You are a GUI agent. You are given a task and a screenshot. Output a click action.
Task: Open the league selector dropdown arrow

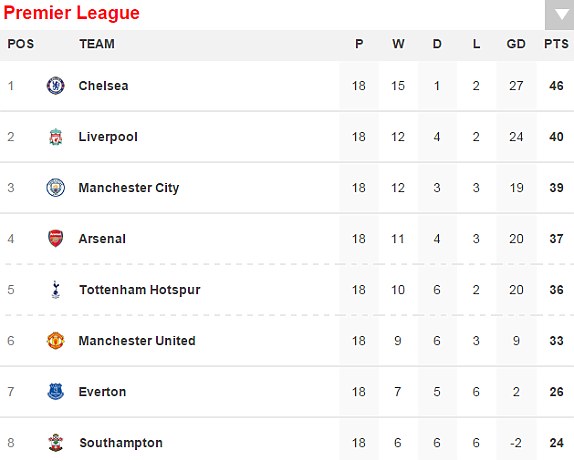[x=560, y=15]
